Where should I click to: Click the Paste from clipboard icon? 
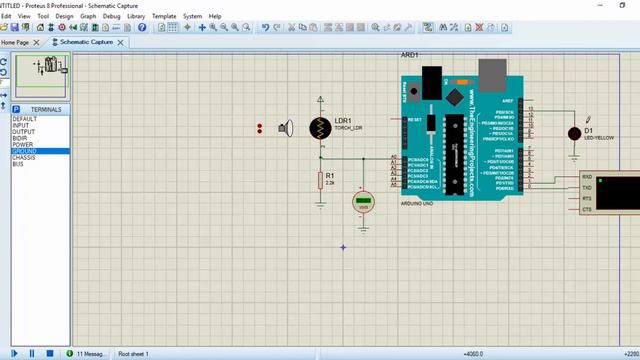pos(313,27)
